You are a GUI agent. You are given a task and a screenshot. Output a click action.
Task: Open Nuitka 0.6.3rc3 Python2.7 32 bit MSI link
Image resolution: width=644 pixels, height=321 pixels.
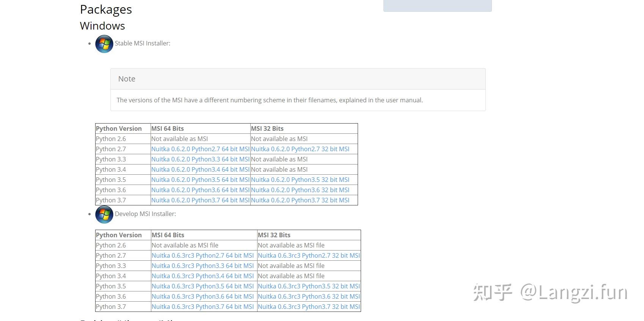click(309, 255)
